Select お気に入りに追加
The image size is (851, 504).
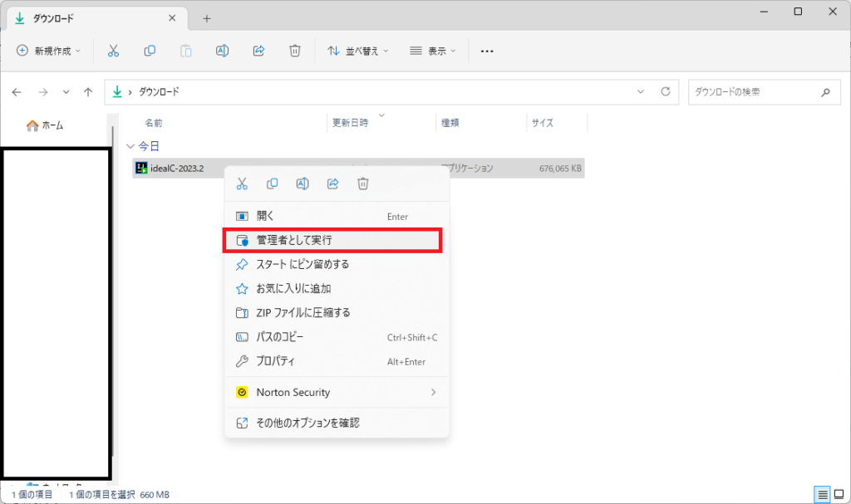(x=337, y=289)
